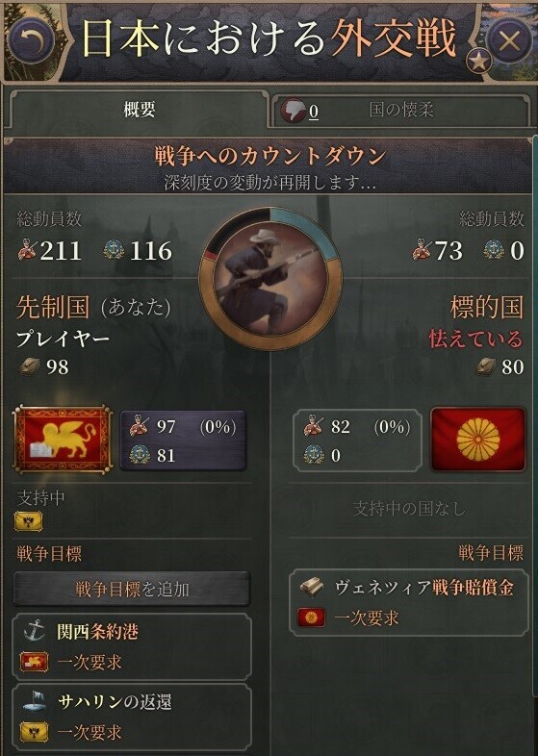Click the gold bars reparations icon
This screenshot has height=756, width=538.
point(312,588)
